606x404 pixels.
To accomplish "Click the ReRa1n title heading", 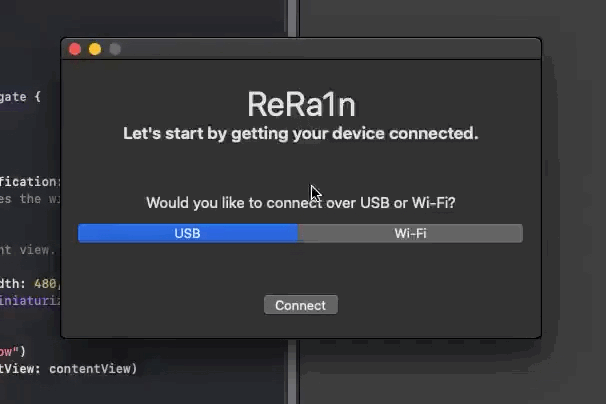I will [x=301, y=104].
